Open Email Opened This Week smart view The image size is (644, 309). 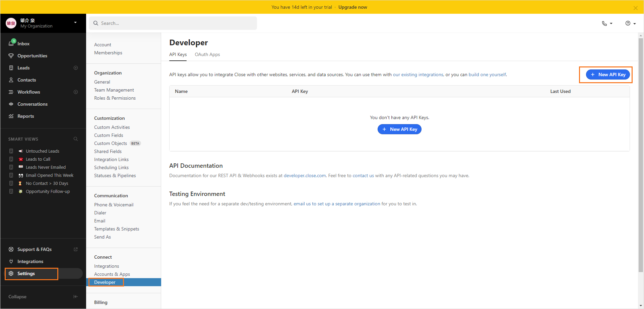coord(50,175)
